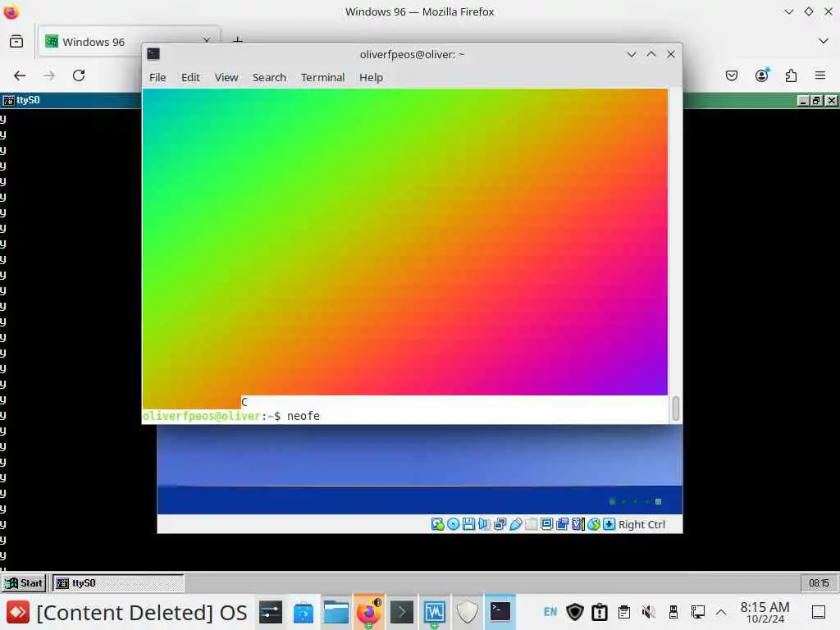Click the Right Ctrl host key label
This screenshot has height=630, width=840.
click(641, 524)
